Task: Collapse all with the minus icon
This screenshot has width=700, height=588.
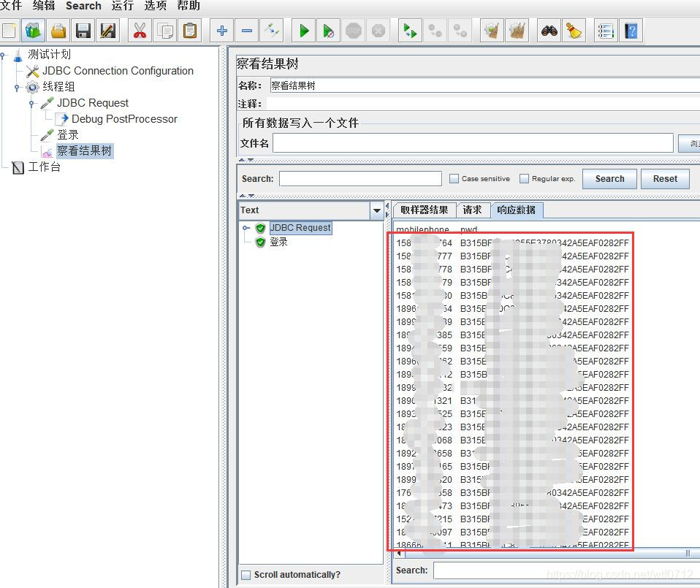Action: tap(247, 31)
